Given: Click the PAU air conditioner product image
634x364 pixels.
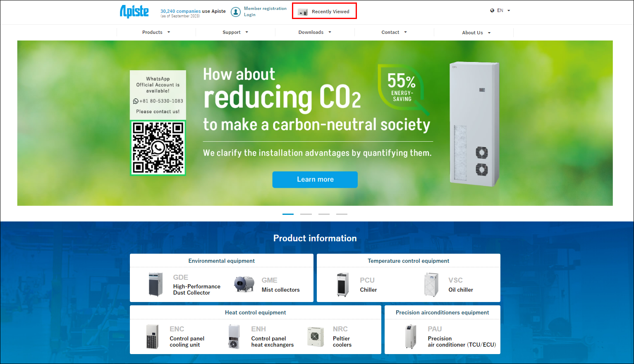Looking at the screenshot, I should point(411,337).
